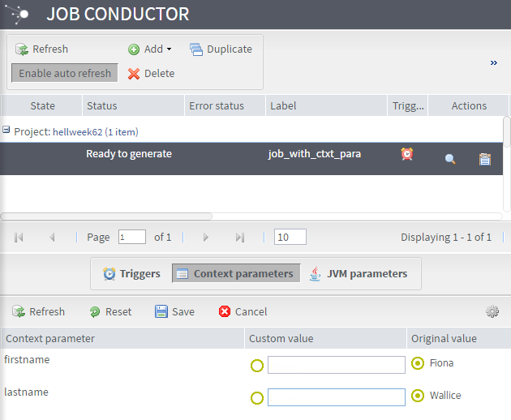Image resolution: width=511 pixels, height=420 pixels.
Task: Open the Add dropdown menu
Action: pos(150,49)
